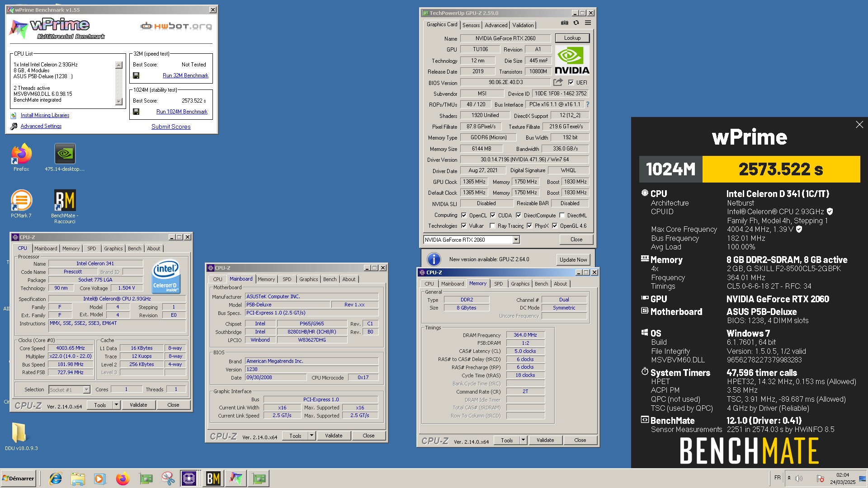868x488 pixels.
Task: Switch to the Validation tab in GPU-Z
Action: tap(523, 25)
